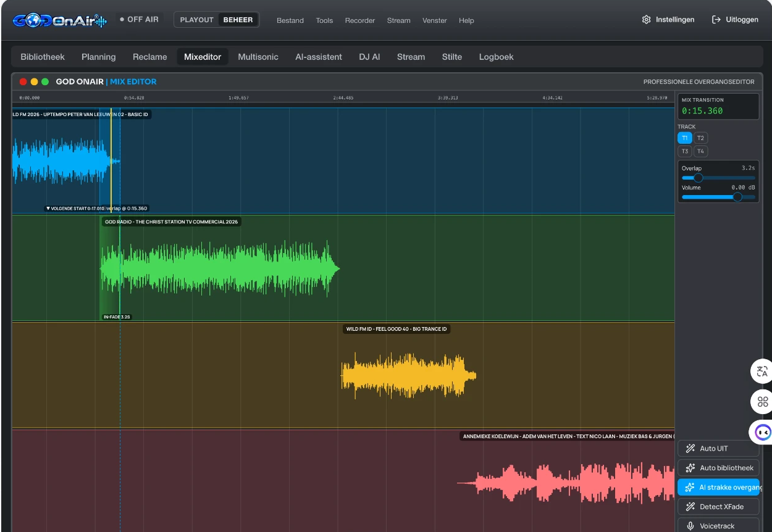Click the 2:44.485 ruler timestamp
Viewport: 772px width, 532px height.
point(343,98)
